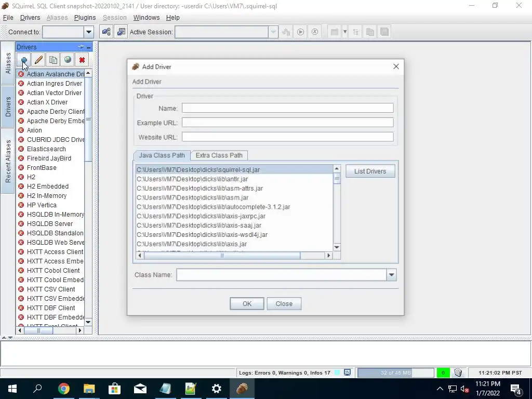Screen dimensions: 532x399
Task: Open the notification center with 4 alerts
Action: [x=515, y=389]
